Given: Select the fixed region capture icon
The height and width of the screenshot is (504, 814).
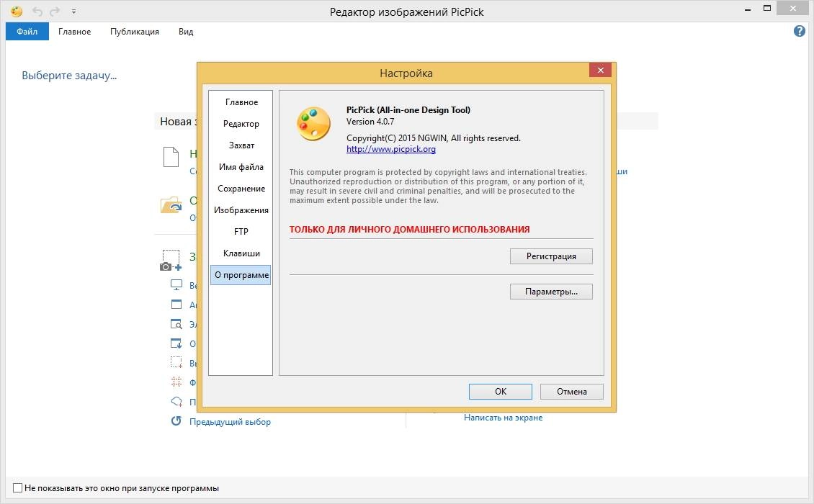Looking at the screenshot, I should 176,382.
